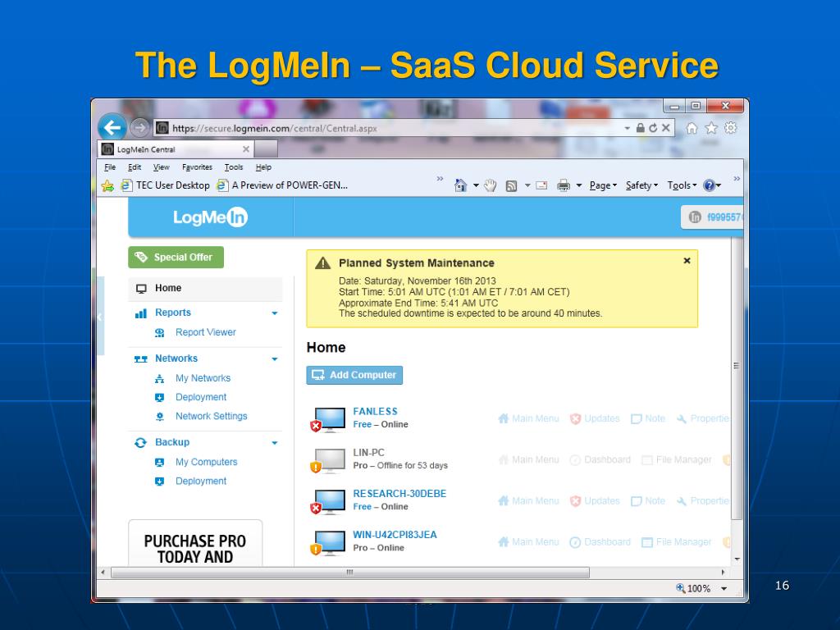Screen dimensions: 840x630
Task: Open the browser Home icon at top right
Action: (692, 128)
